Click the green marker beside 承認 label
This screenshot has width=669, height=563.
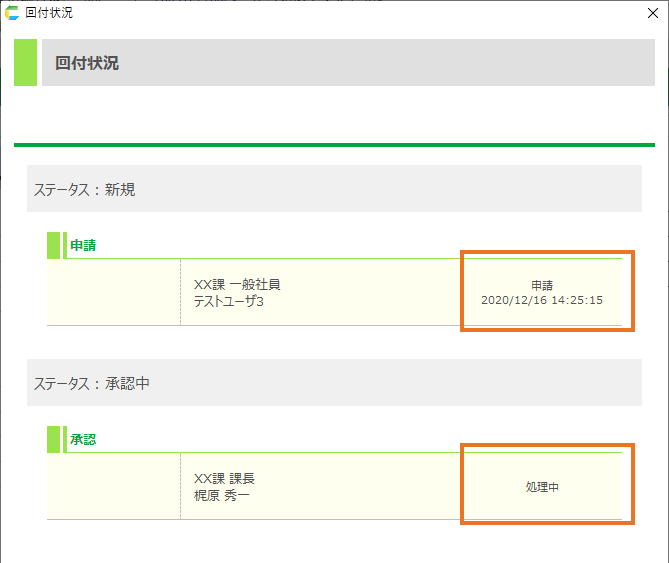pyautogui.click(x=54, y=439)
